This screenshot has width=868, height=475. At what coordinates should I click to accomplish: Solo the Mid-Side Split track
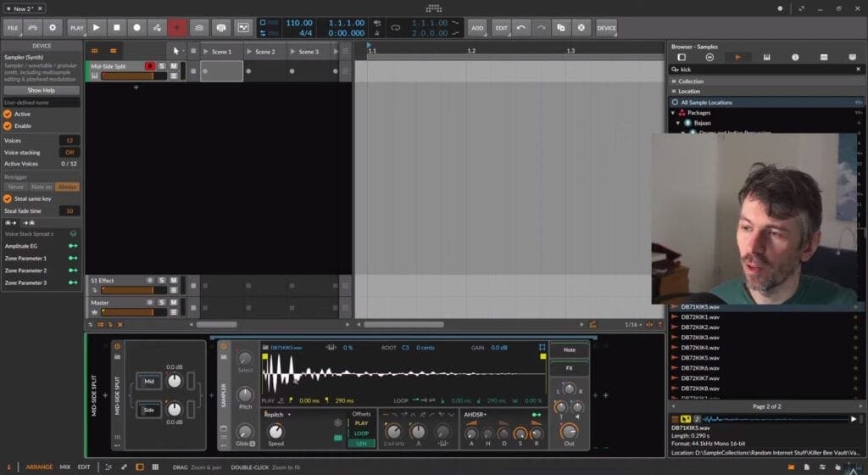click(x=162, y=66)
